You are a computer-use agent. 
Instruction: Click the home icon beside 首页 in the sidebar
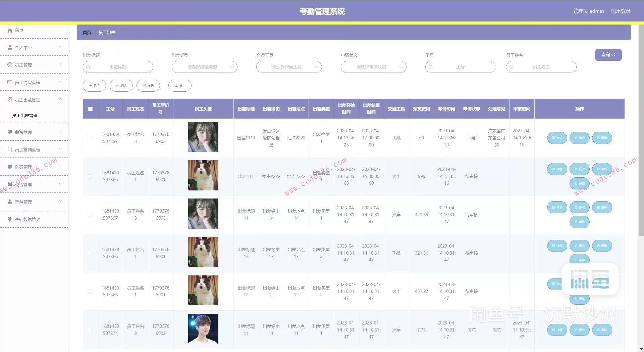click(10, 30)
